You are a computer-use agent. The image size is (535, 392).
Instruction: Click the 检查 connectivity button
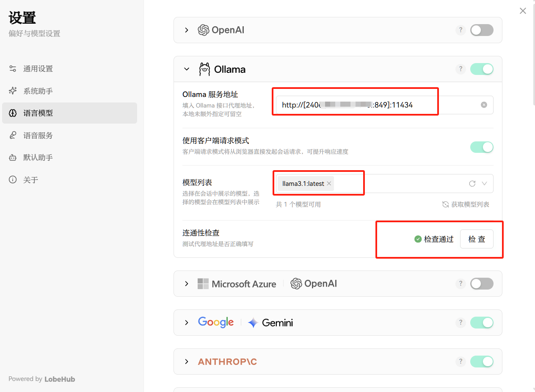point(477,239)
